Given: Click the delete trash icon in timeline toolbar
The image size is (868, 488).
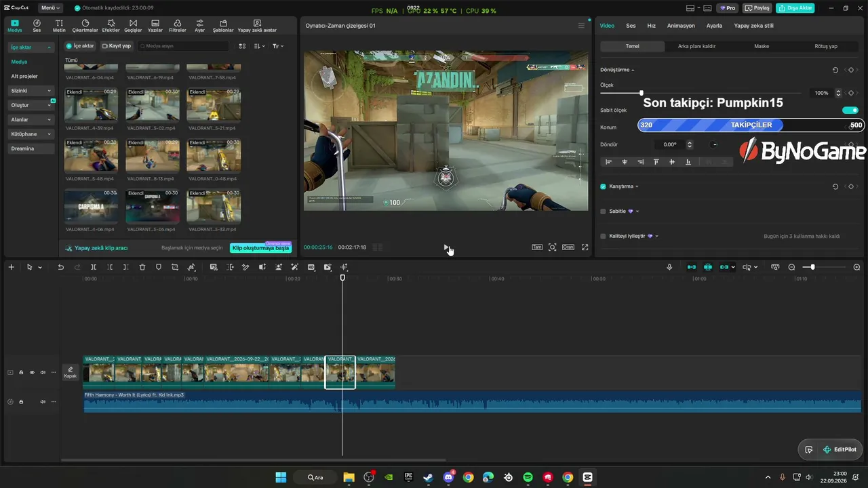Looking at the screenshot, I should (142, 267).
